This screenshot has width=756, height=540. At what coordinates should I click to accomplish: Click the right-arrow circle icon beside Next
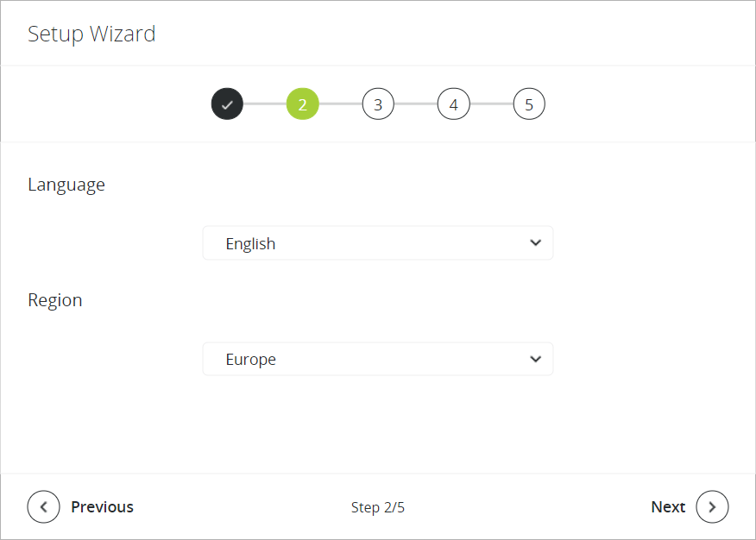pyautogui.click(x=712, y=507)
